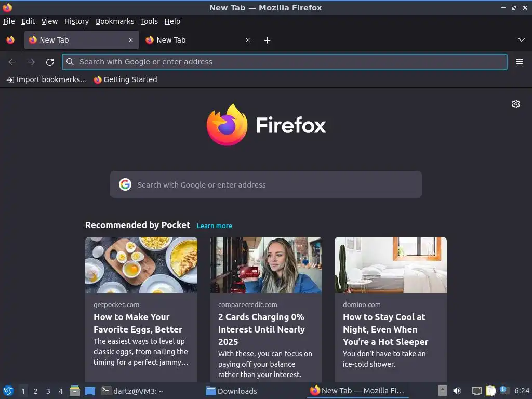The image size is (532, 399).
Task: Click show desktop icon in taskbar
Action: point(90,391)
